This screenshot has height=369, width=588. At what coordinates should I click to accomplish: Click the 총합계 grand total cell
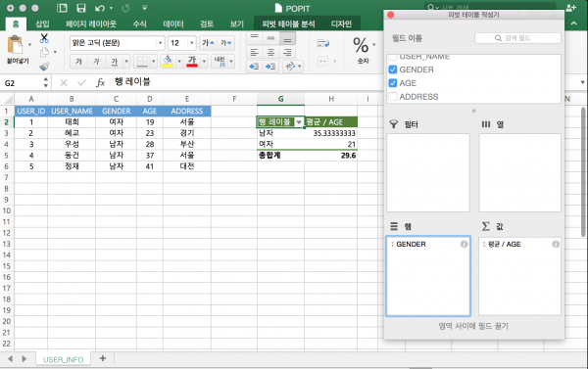point(280,155)
